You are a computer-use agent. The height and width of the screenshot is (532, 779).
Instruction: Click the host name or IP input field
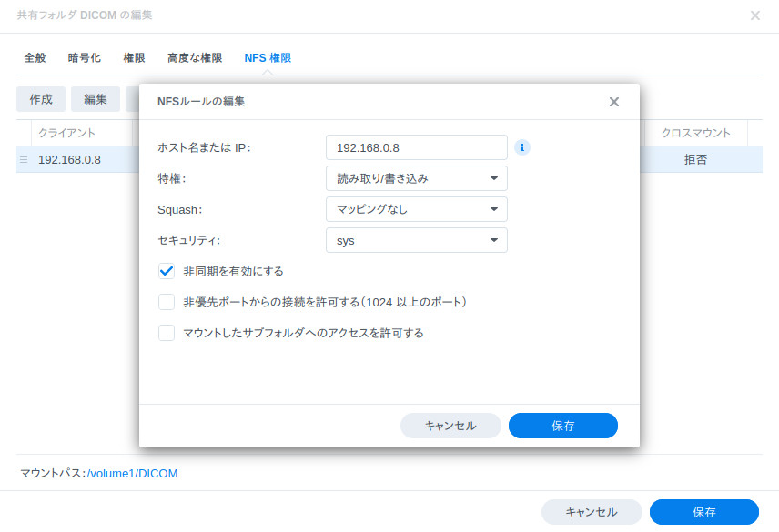tap(416, 147)
